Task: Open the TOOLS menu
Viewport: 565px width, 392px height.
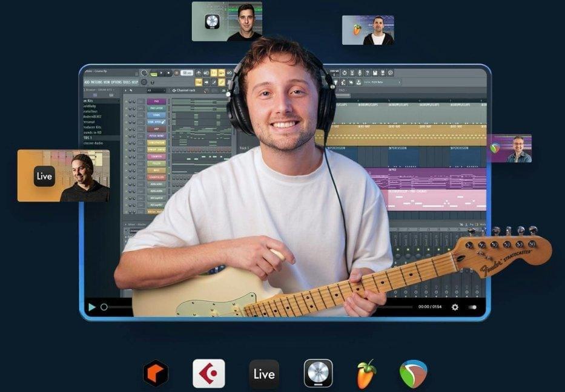Action: click(127, 82)
